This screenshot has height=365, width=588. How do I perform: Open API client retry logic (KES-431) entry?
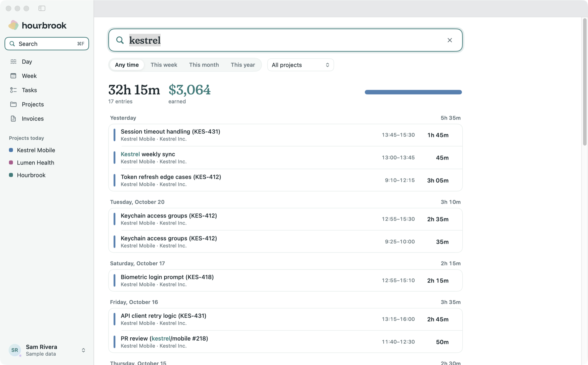[285, 319]
